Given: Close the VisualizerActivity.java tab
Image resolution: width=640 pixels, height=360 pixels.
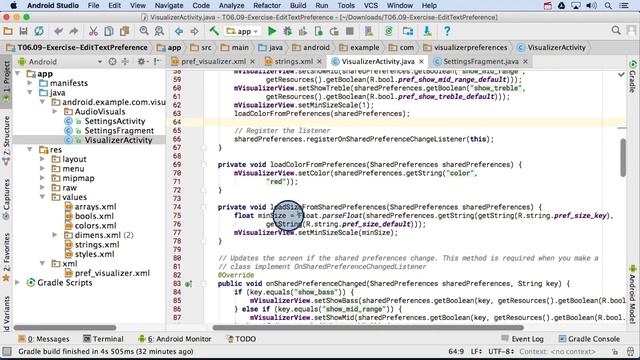Looking at the screenshot, I should pyautogui.click(x=421, y=62).
